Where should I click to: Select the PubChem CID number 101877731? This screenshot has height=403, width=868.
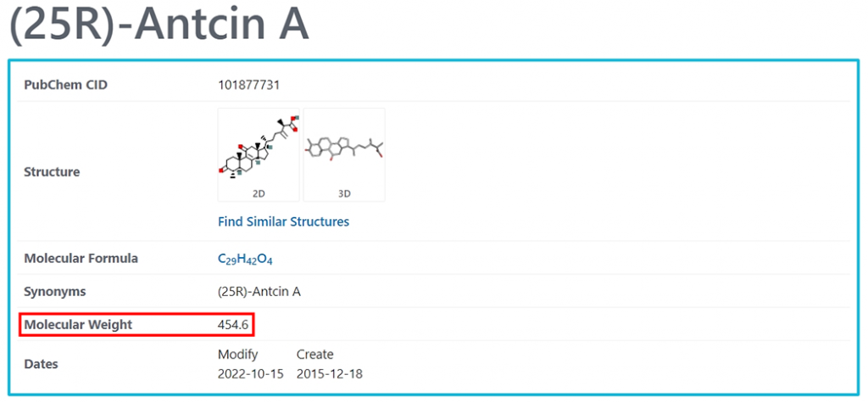coord(248,86)
